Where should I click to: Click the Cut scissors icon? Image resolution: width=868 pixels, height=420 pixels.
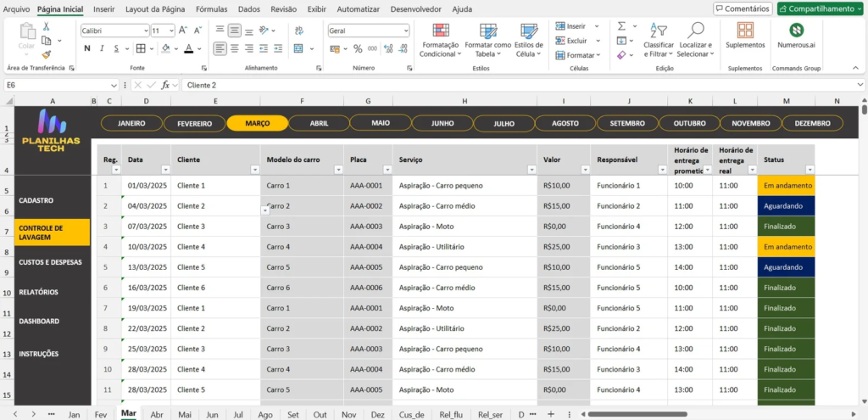tap(47, 27)
